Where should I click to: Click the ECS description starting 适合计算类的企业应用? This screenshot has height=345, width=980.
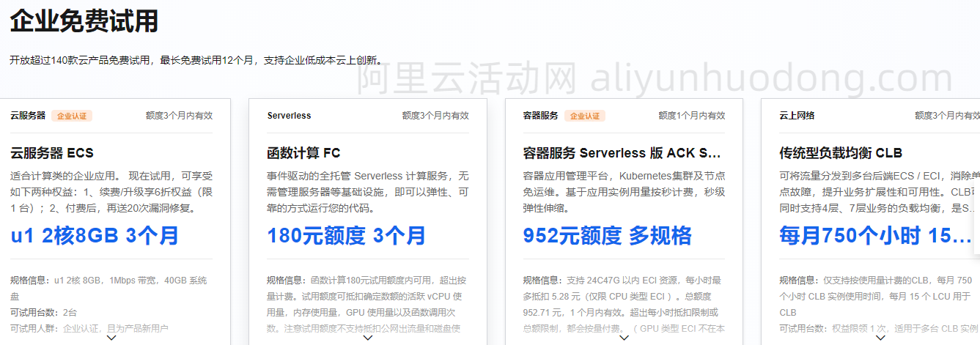pyautogui.click(x=111, y=192)
